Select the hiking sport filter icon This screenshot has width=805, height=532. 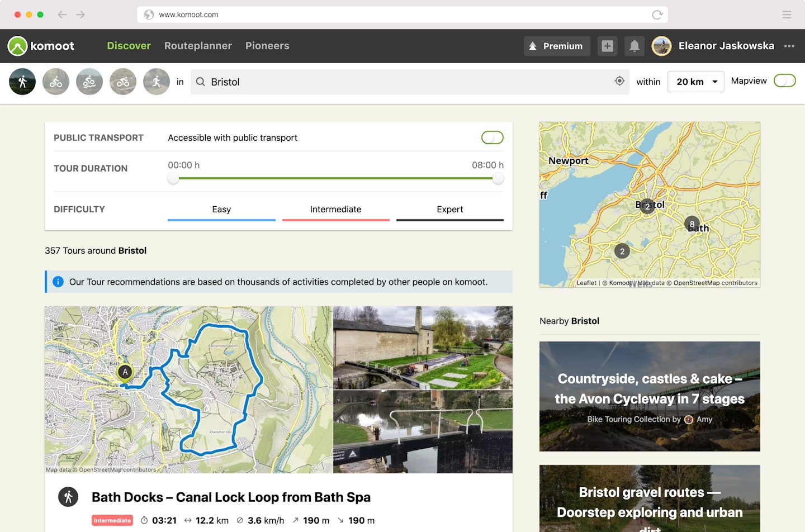click(22, 82)
